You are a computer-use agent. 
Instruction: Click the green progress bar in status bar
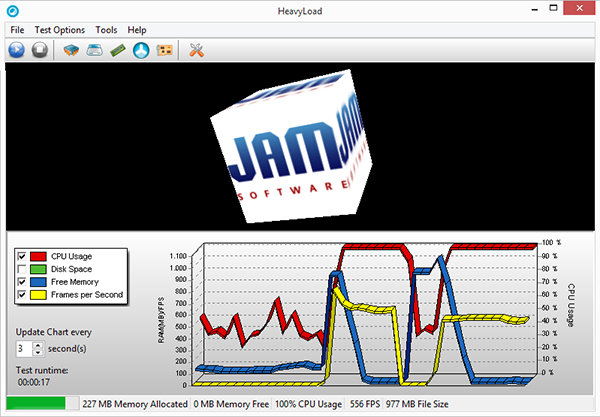click(x=41, y=404)
